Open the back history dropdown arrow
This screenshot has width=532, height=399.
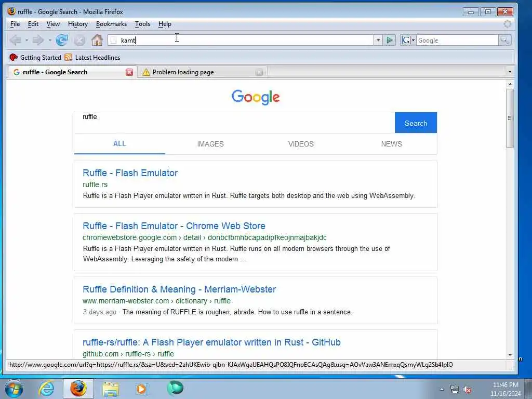(26, 40)
